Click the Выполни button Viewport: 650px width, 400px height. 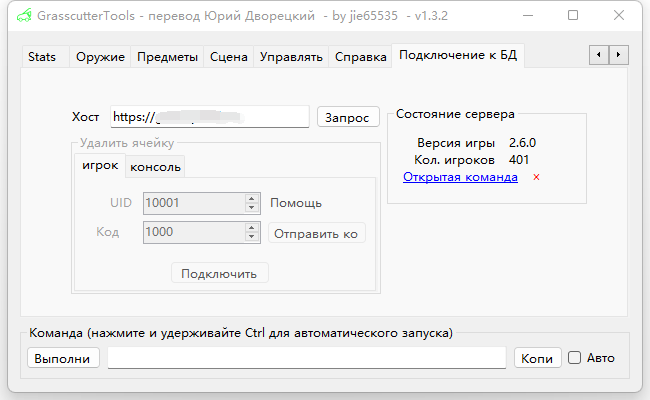pyautogui.click(x=63, y=358)
